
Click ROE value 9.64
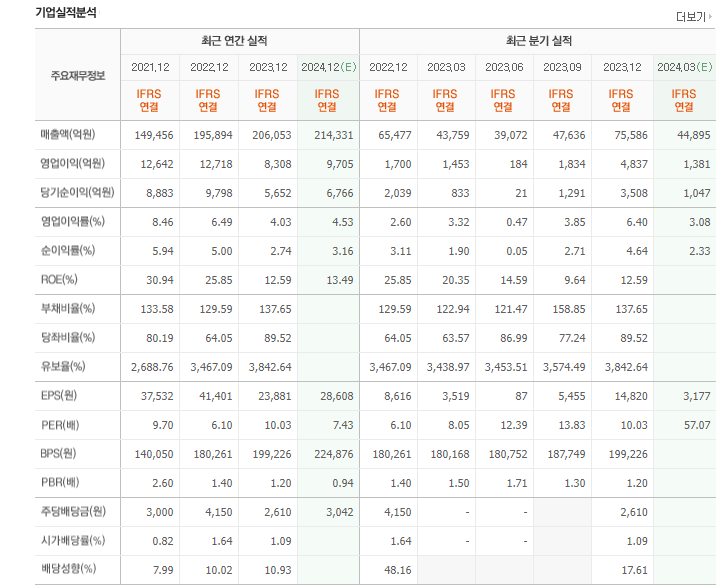575,281
